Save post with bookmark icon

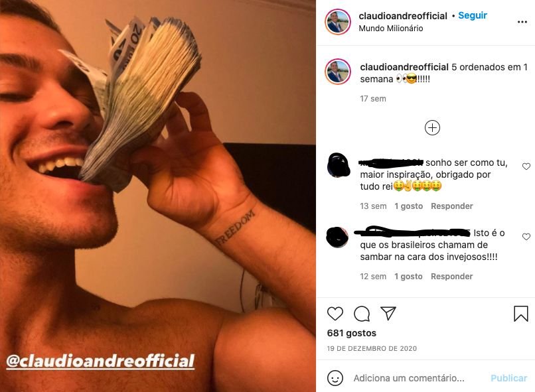(521, 314)
